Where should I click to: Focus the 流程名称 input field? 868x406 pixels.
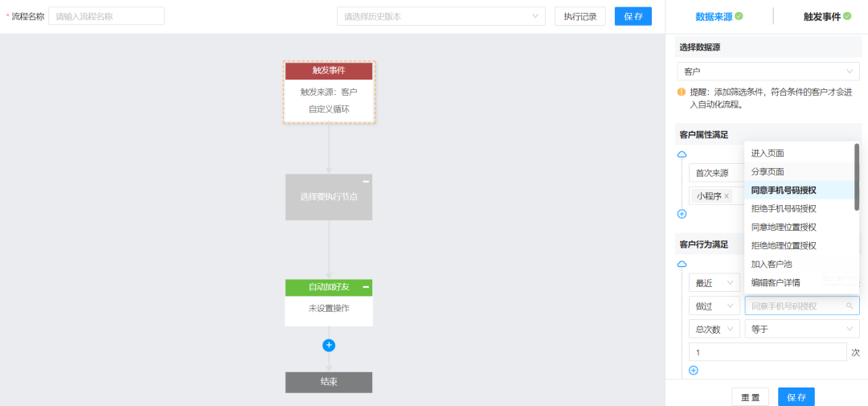[x=106, y=16]
